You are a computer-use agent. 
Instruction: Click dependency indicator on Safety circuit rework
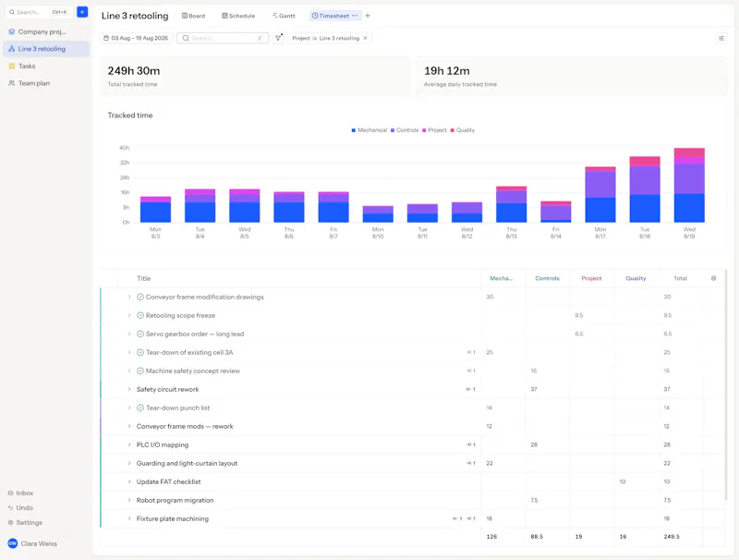click(471, 389)
